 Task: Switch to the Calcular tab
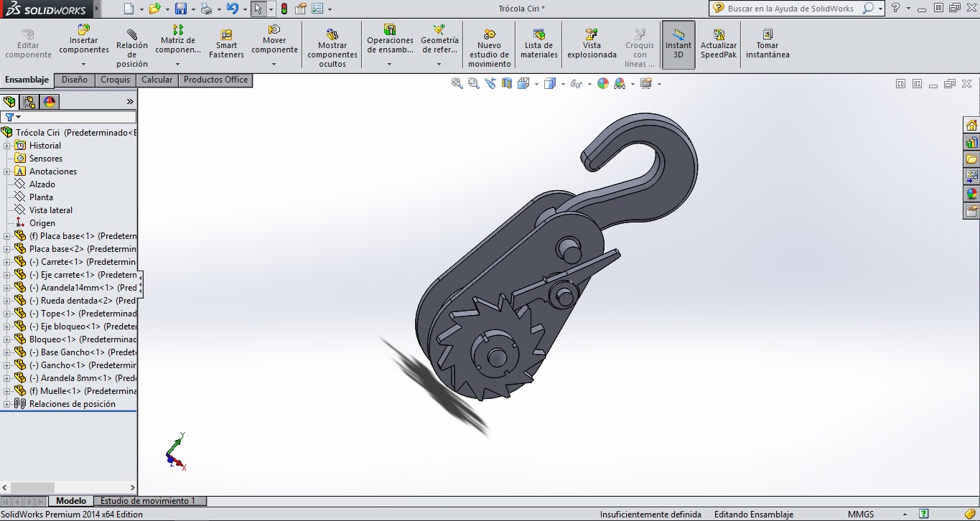click(157, 80)
